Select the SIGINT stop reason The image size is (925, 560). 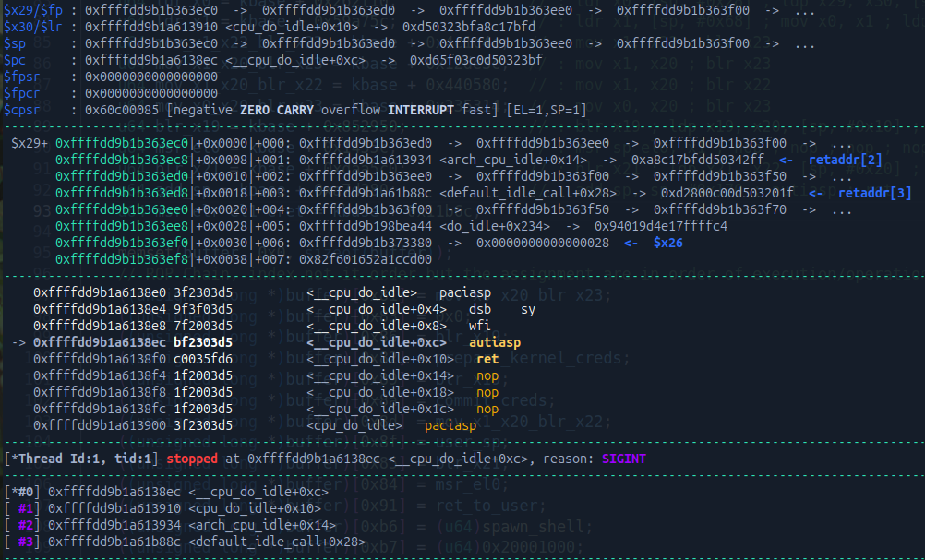[623, 459]
